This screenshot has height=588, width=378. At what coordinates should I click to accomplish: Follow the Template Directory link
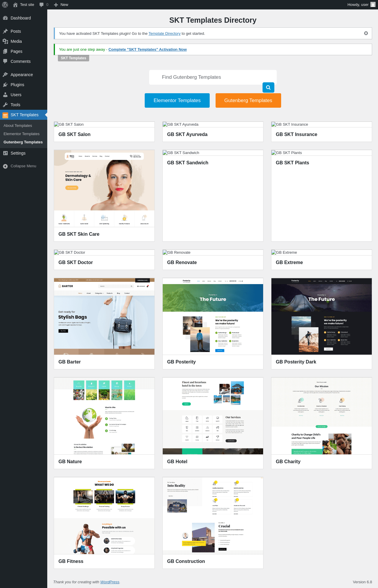164,34
